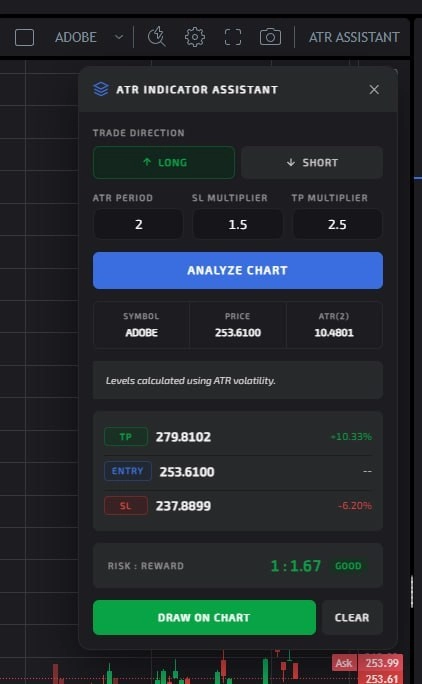Viewport: 422px width, 684px height.
Task: Click the -6.20% stop loss percentage
Action: tap(355, 506)
